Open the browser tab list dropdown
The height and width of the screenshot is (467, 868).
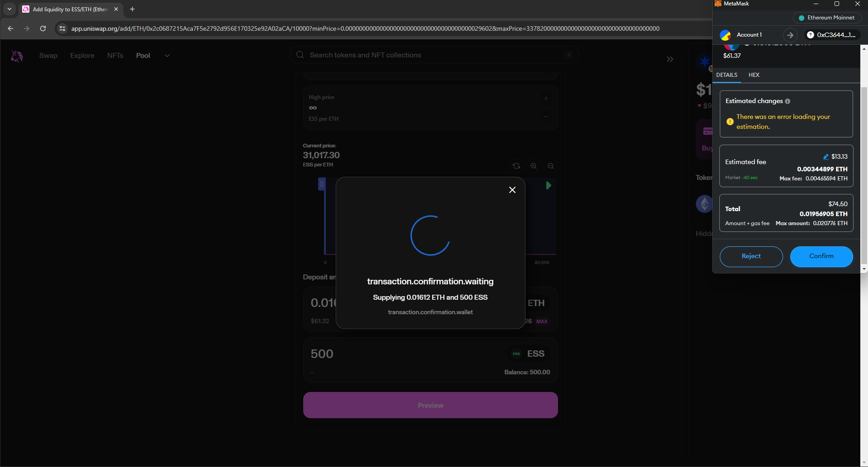pos(9,9)
